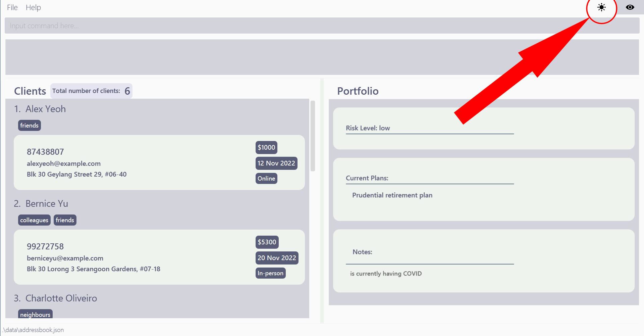Click the Notes label
Image resolution: width=644 pixels, height=336 pixels.
pos(362,252)
